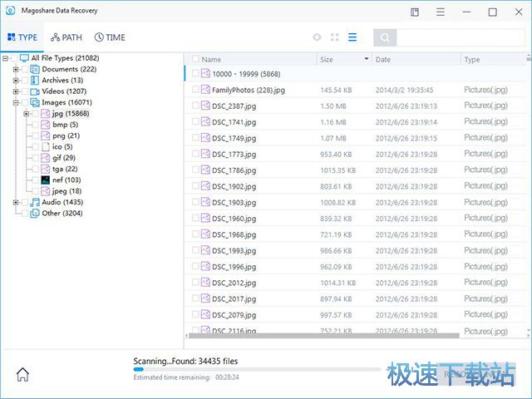Select the DSC_1960.jpg file name
Image resolution: width=532 pixels, height=399 pixels.
pyautogui.click(x=234, y=219)
